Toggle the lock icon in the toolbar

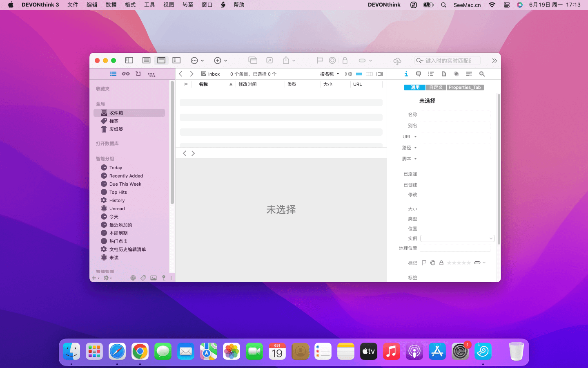(x=345, y=61)
